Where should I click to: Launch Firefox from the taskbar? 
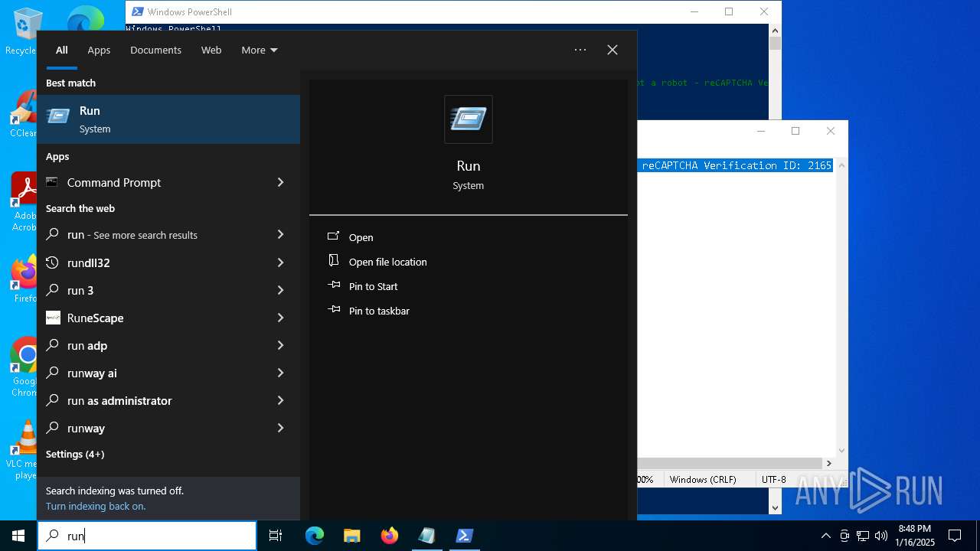point(390,536)
